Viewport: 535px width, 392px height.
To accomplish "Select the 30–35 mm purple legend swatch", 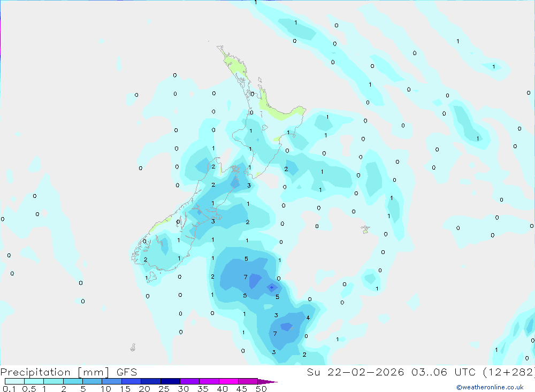I will (189, 381).
